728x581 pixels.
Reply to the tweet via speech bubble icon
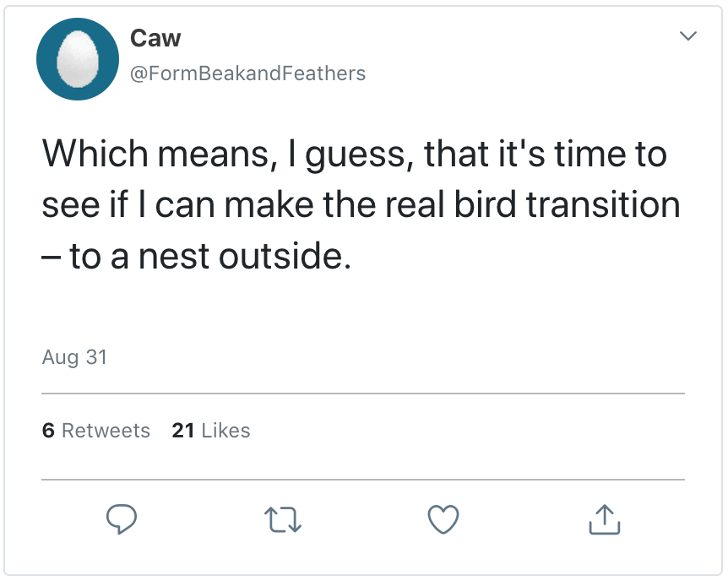(122, 519)
